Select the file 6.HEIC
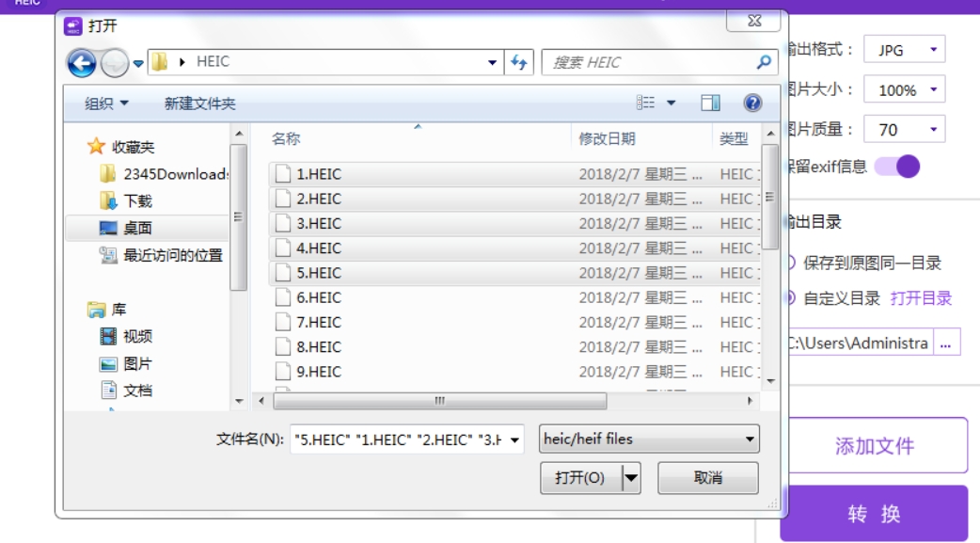This screenshot has height=543, width=980. click(x=514, y=297)
